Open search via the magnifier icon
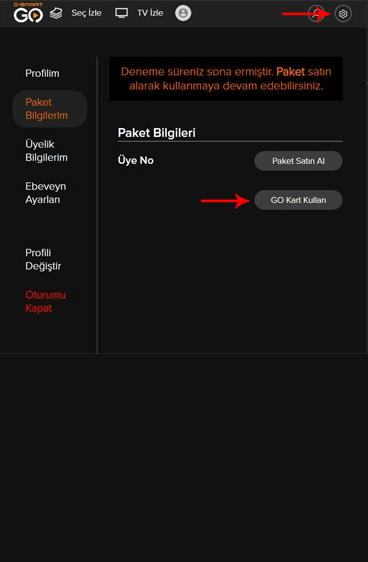The width and height of the screenshot is (368, 562). pyautogui.click(x=316, y=14)
